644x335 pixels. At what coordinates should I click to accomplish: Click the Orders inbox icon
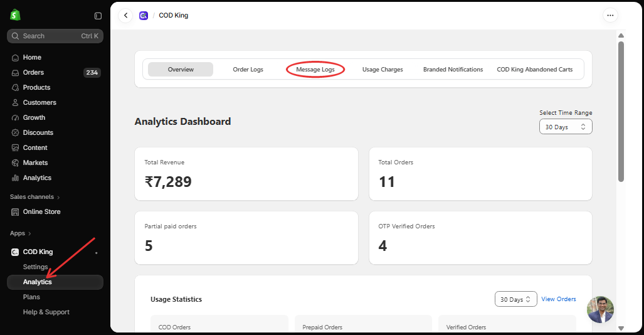click(x=15, y=73)
